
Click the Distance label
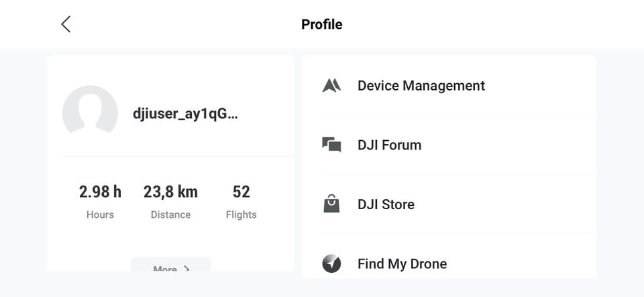coord(170,215)
